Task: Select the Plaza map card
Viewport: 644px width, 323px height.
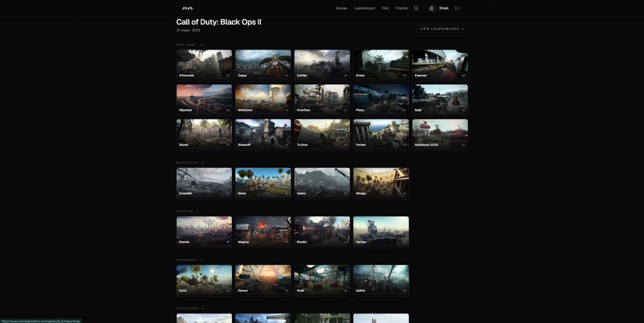Action: click(381, 99)
